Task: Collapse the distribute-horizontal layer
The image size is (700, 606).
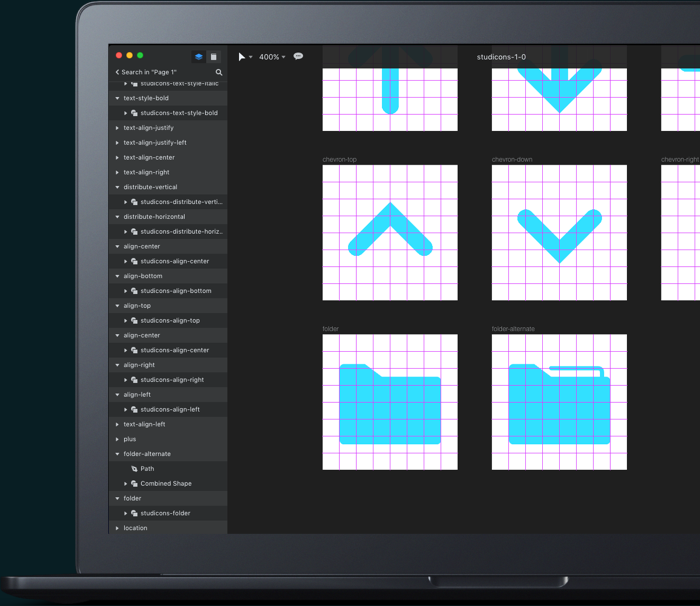Action: pos(117,217)
